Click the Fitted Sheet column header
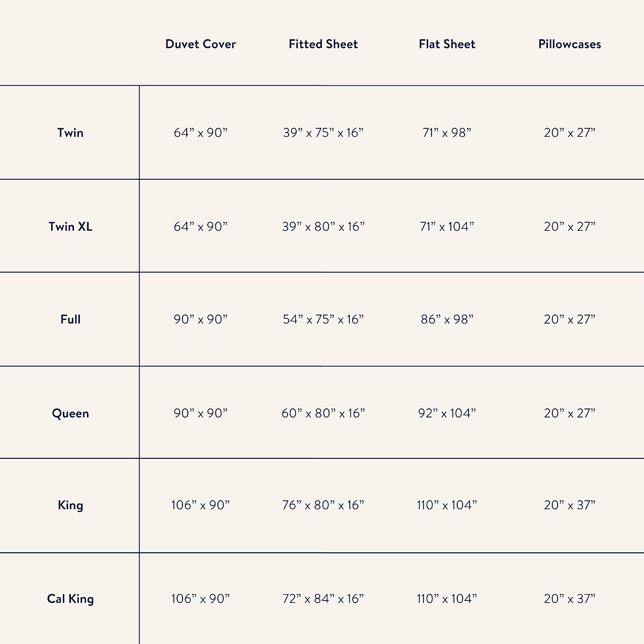This screenshot has height=644, width=644. coord(323,44)
